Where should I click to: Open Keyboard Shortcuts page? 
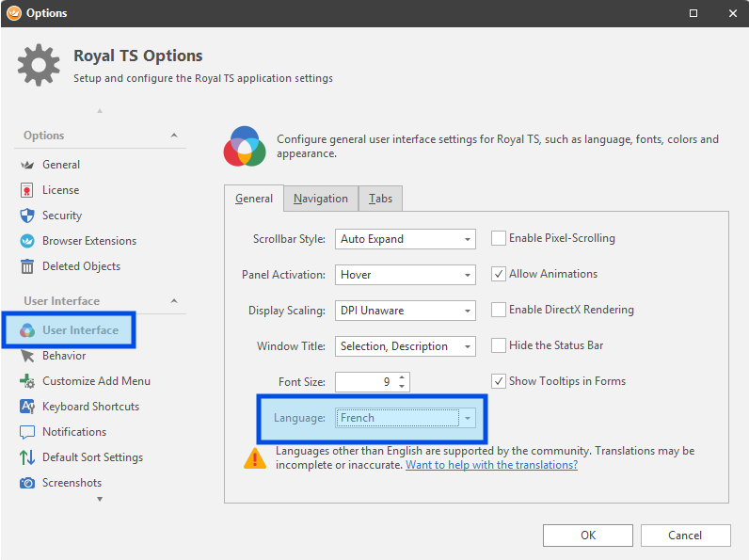click(90, 407)
